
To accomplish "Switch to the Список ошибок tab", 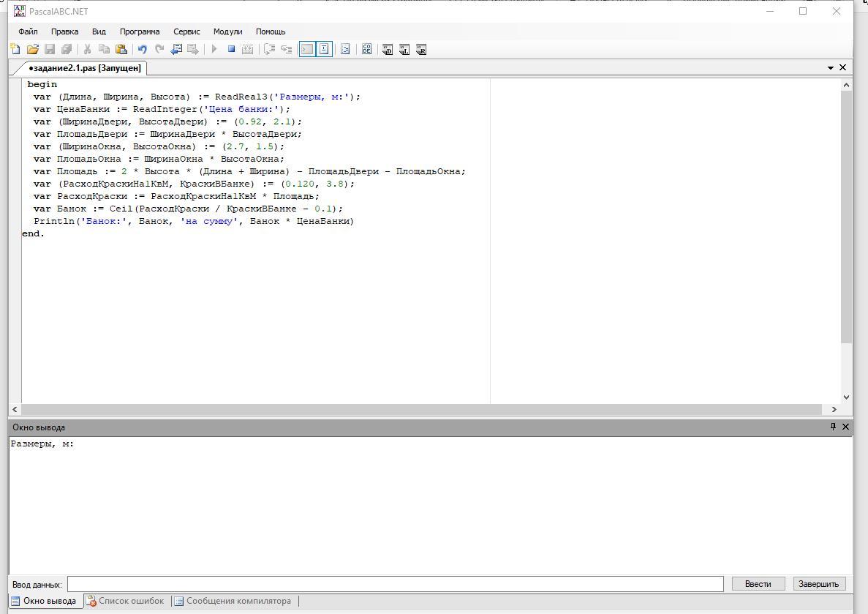I will 125,601.
